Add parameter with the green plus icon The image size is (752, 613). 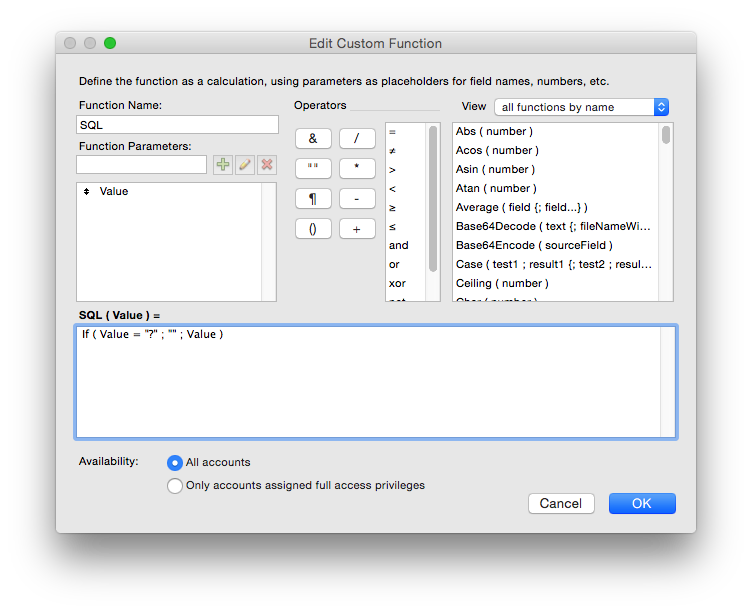click(x=223, y=165)
